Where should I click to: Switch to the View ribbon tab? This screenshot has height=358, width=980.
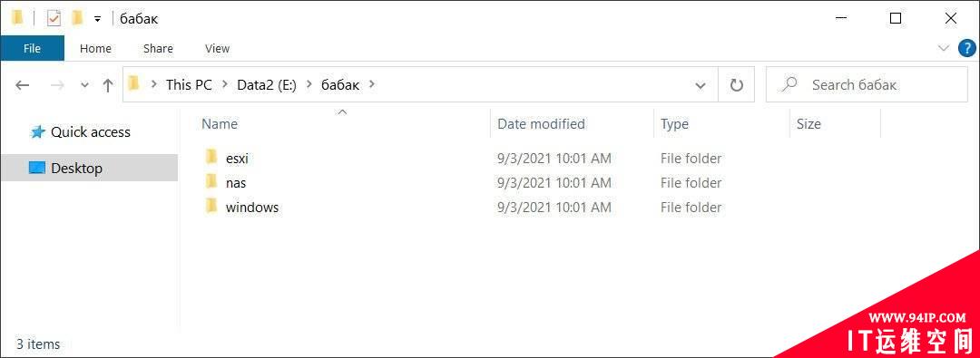coord(217,48)
